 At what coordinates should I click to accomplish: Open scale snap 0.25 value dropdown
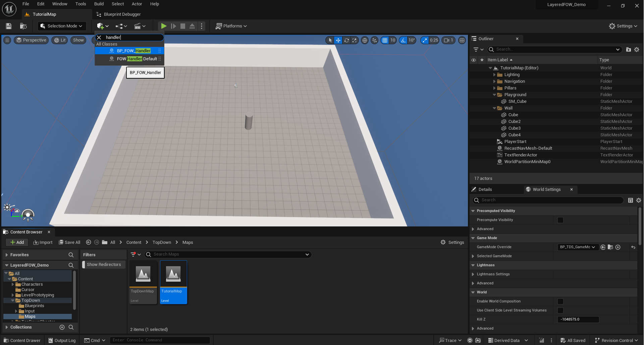[x=434, y=40]
